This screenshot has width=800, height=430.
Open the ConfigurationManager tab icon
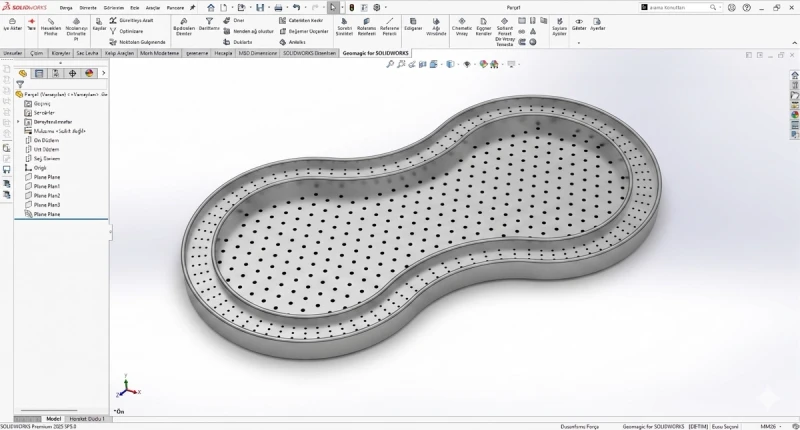[x=56, y=73]
